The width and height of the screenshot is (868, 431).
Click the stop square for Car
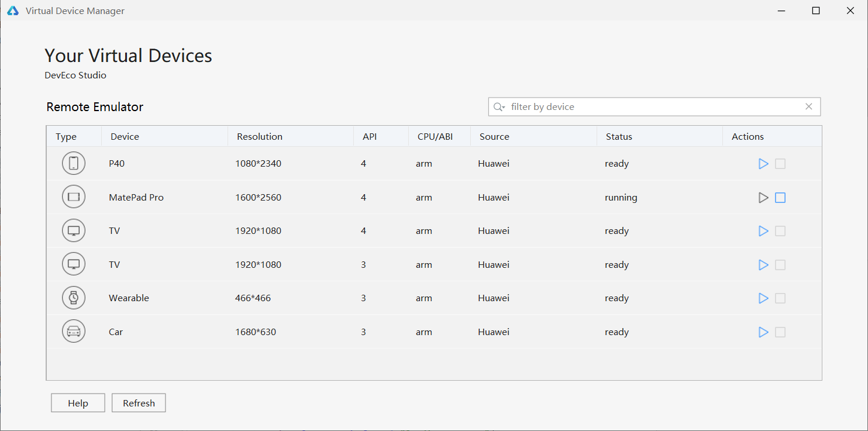780,332
